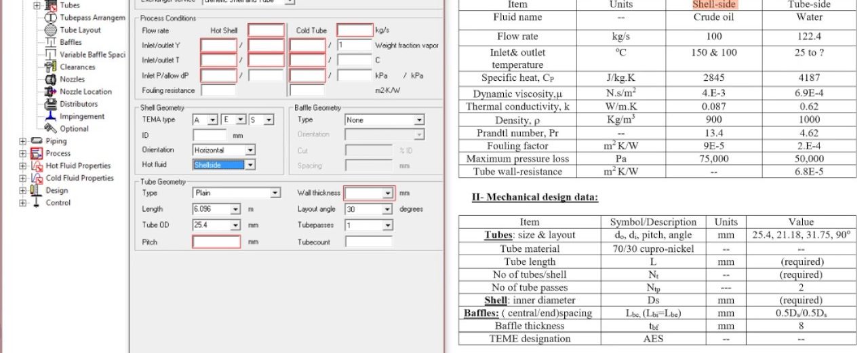Screen dimensions: 868x353
Task: Open TEMA type shell dropdown showing E
Action: pos(241,120)
